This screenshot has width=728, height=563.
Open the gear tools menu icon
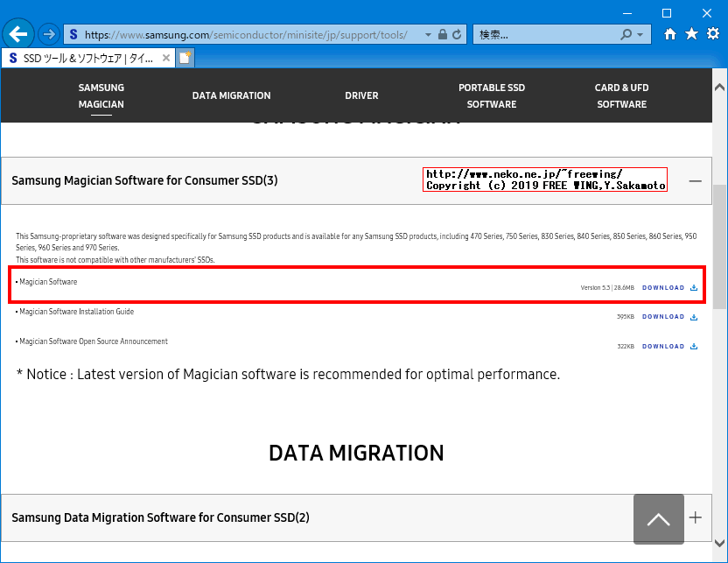click(x=713, y=34)
